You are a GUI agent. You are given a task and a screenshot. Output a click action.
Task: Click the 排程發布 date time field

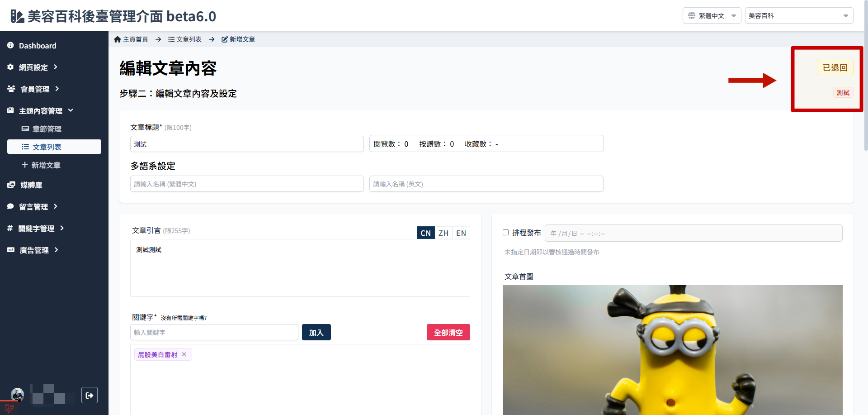693,233
